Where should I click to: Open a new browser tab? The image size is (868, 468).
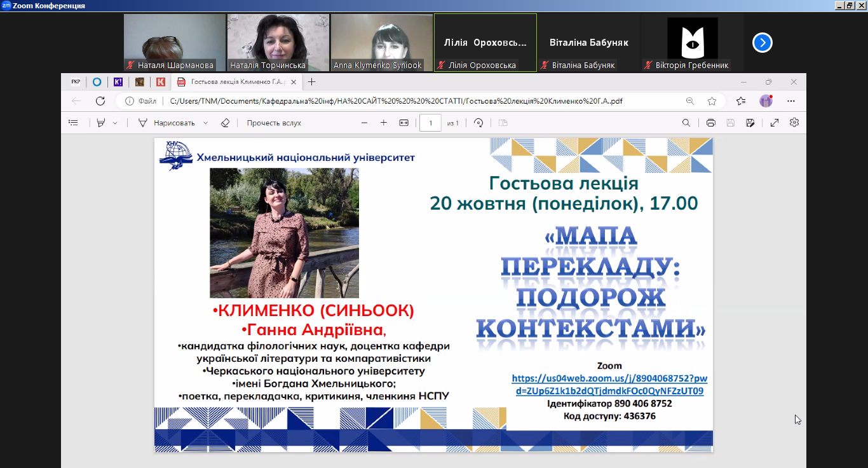(x=310, y=82)
